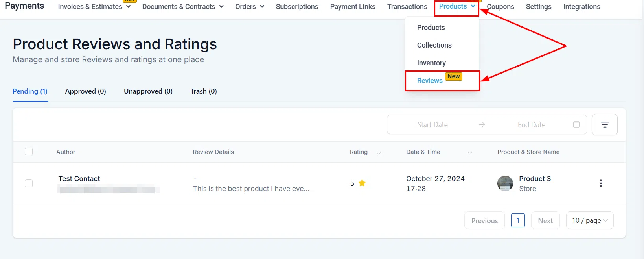This screenshot has width=644, height=259.
Task: Switch to the Pending (1) tab
Action: click(x=30, y=91)
